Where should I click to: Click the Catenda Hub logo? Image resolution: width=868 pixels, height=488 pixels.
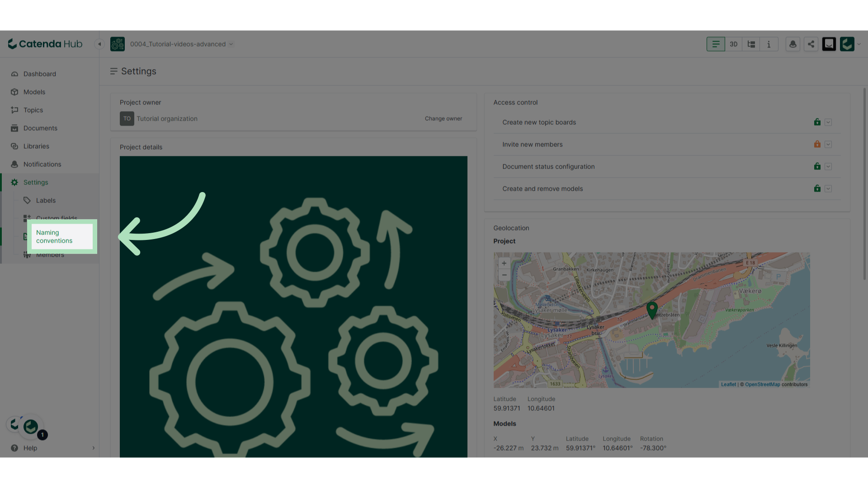45,44
